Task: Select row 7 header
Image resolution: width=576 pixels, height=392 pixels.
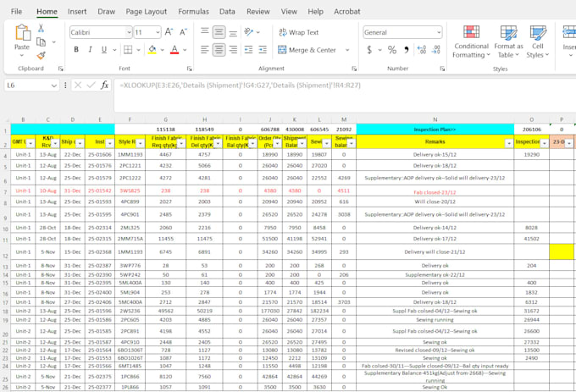Action: pyautogui.click(x=5, y=191)
